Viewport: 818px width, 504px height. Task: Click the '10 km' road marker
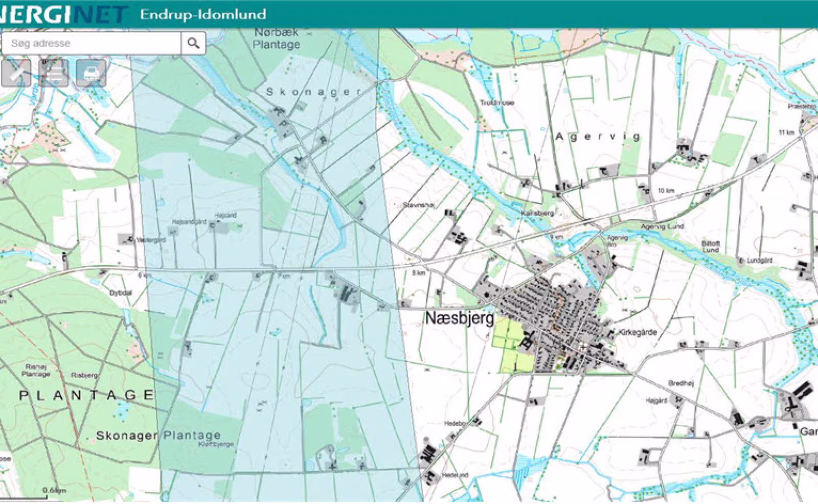pos(666,191)
